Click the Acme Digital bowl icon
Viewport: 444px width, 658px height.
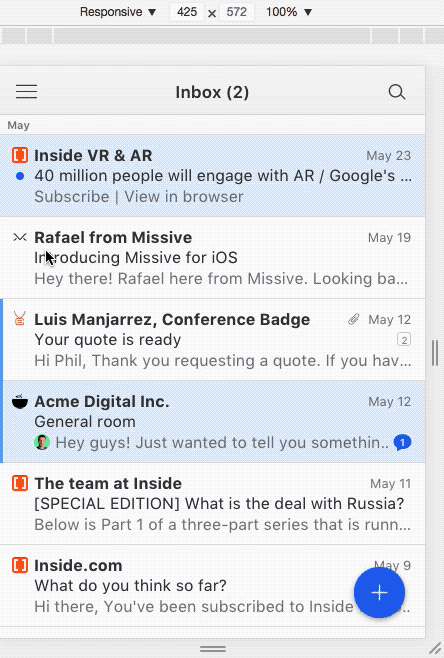click(x=20, y=402)
